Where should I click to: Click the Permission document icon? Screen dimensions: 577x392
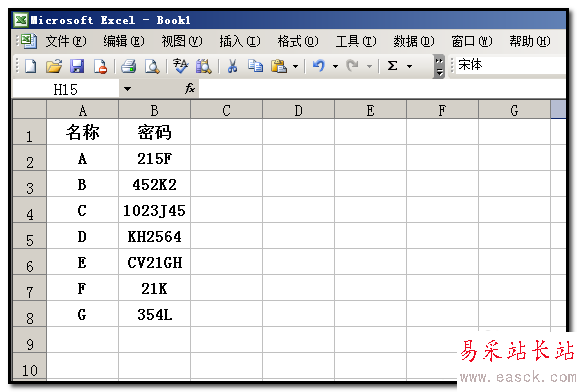coord(100,67)
